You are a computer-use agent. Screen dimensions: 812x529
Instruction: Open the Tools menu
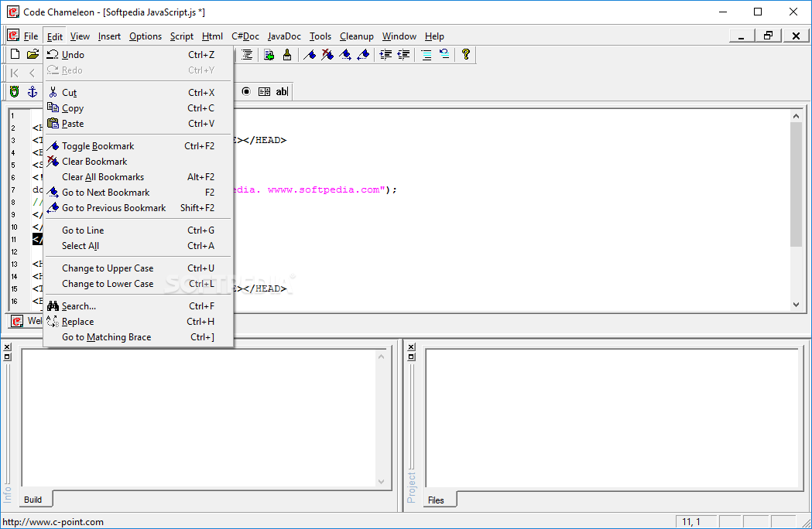320,36
